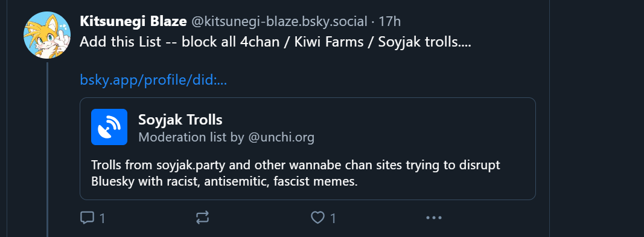Open the Kitsunegi Blaze display name
The height and width of the screenshot is (237, 644).
pos(133,21)
